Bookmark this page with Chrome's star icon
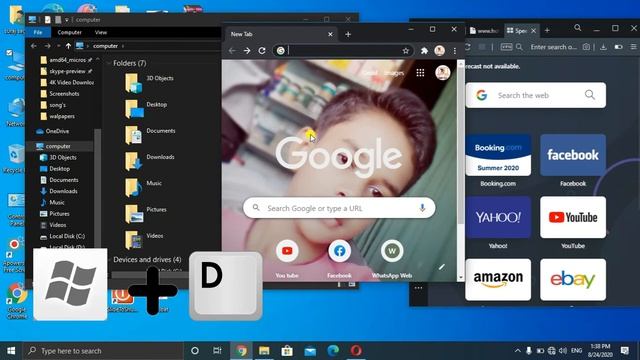This screenshot has width=640, height=360. (x=406, y=51)
